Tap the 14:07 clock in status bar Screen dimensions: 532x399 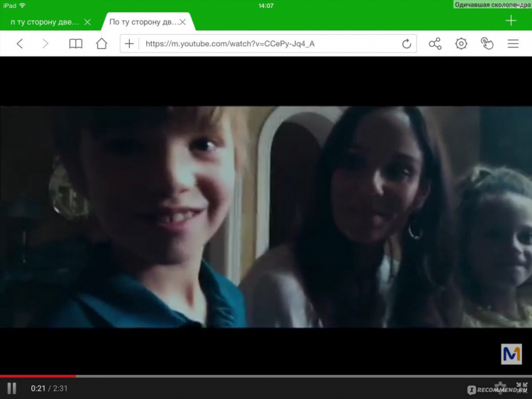(x=266, y=6)
